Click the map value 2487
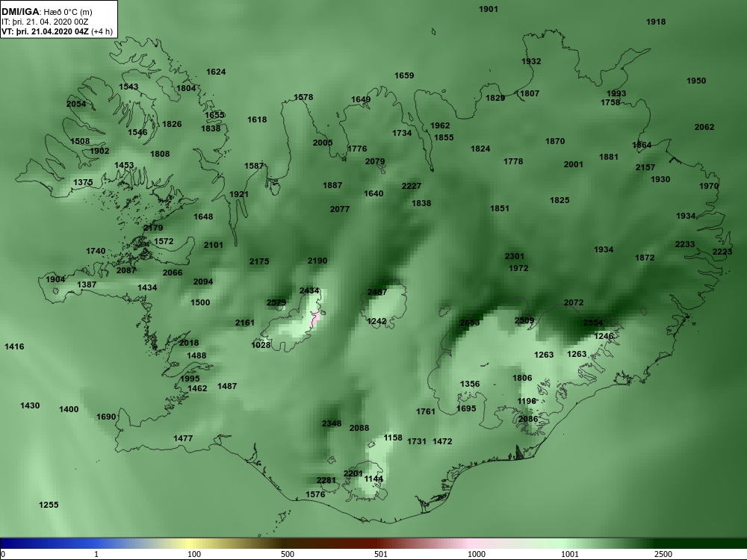 [x=377, y=292]
